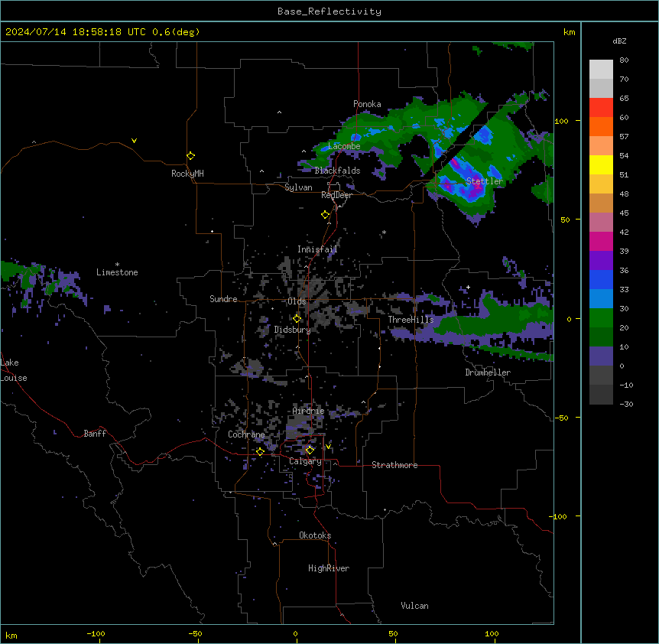Click the yellow station marker at Calgary
Viewport: 659px width, 644px height.
[310, 450]
